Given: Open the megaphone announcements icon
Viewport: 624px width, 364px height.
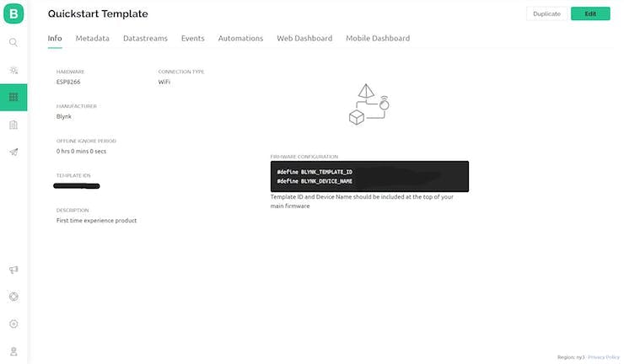Looking at the screenshot, I should click(x=13, y=270).
